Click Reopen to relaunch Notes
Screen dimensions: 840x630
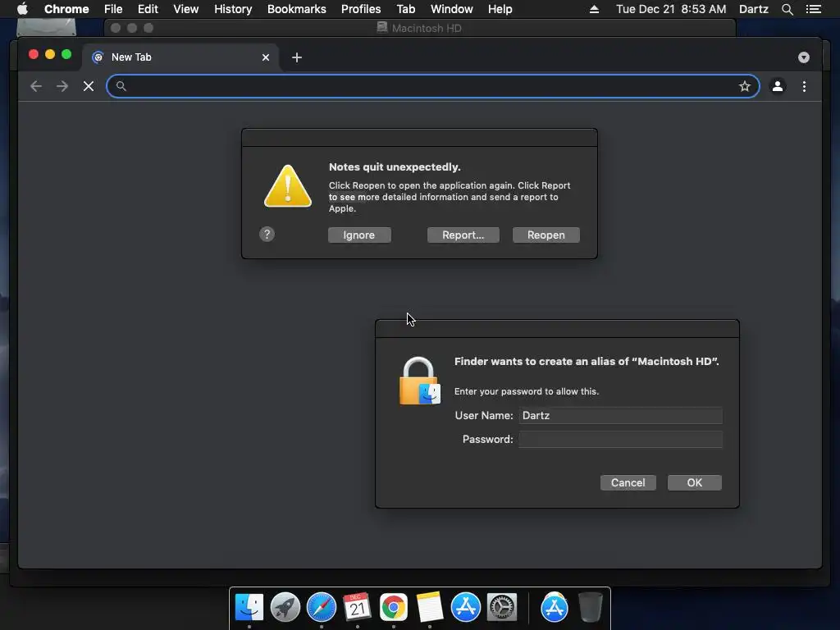[x=546, y=235]
